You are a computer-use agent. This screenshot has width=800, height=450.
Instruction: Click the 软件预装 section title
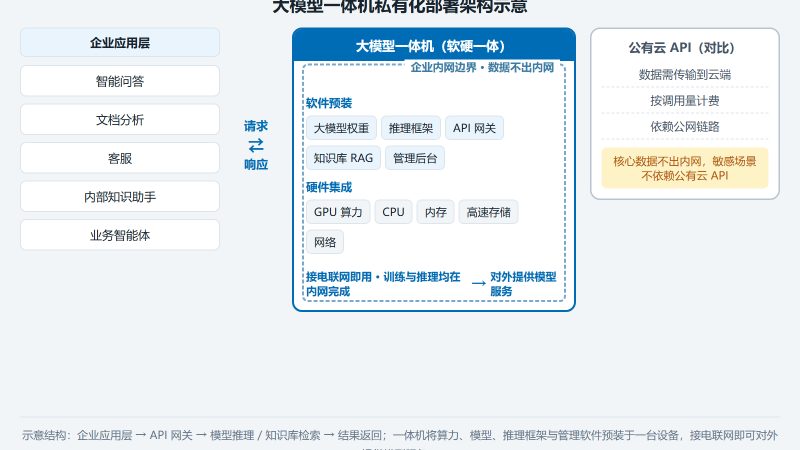pos(329,103)
